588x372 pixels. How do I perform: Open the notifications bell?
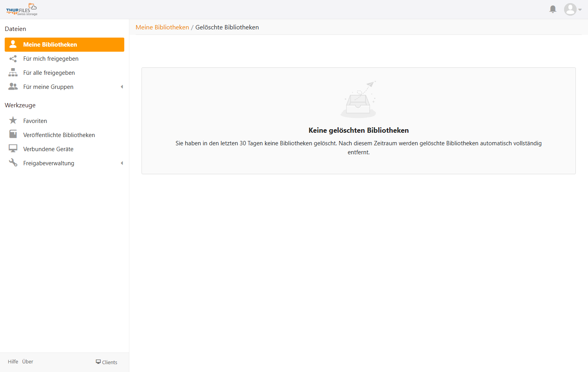pos(553,9)
